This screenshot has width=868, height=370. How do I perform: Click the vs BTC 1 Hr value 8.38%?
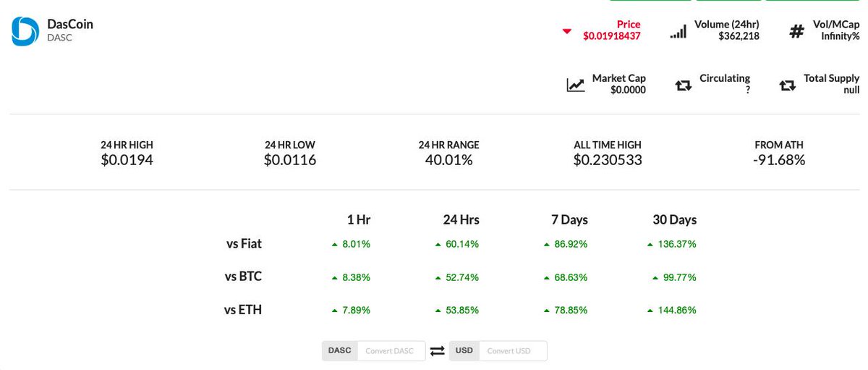click(356, 277)
